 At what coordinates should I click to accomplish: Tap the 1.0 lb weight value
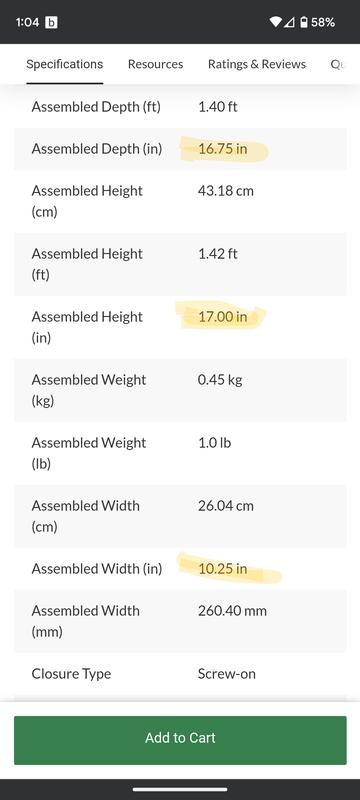(x=214, y=443)
